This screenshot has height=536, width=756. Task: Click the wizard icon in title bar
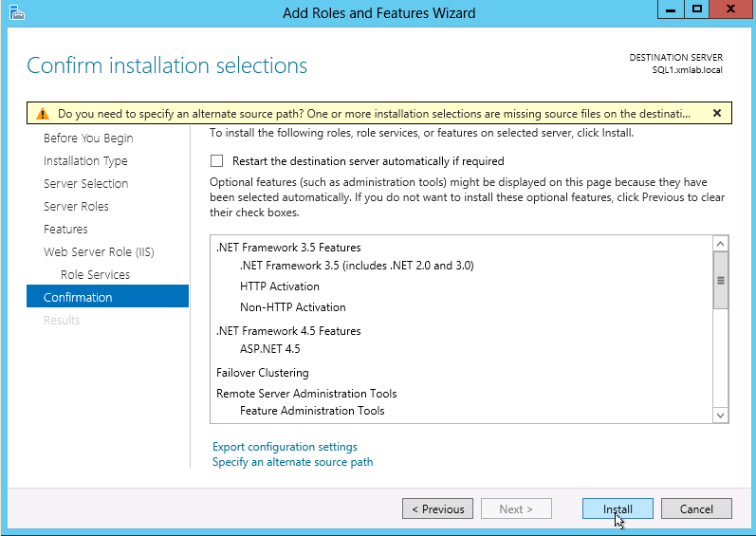click(x=12, y=12)
